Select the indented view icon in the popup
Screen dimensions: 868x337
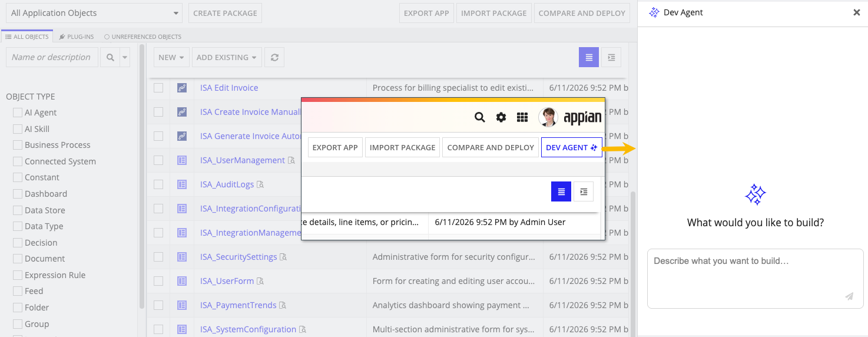584,191
